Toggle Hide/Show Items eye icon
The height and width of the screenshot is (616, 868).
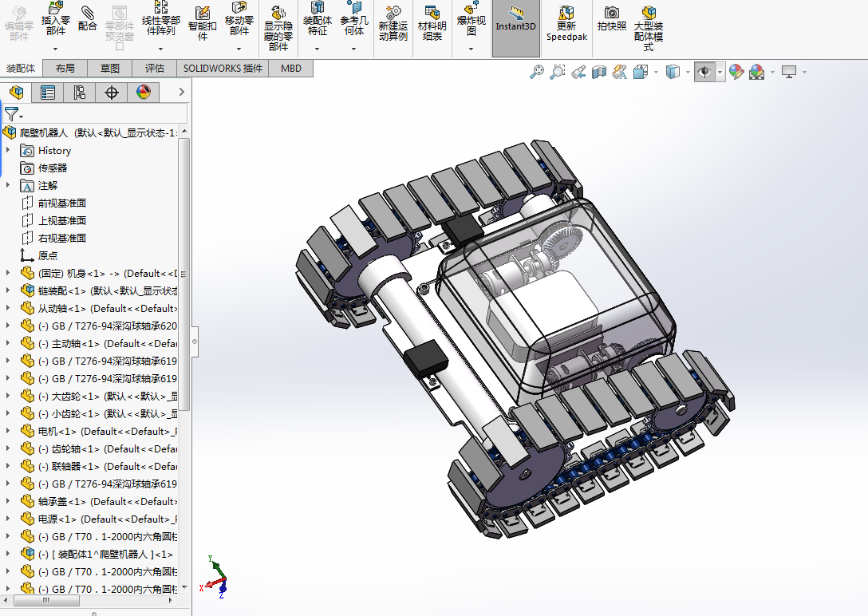[x=704, y=72]
